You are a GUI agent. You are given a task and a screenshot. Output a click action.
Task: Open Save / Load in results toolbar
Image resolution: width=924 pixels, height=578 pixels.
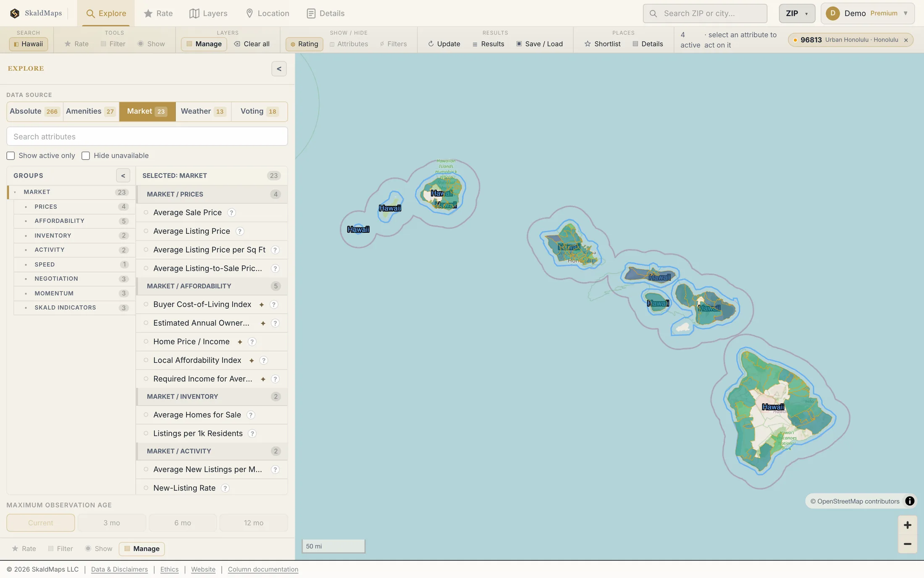point(539,44)
